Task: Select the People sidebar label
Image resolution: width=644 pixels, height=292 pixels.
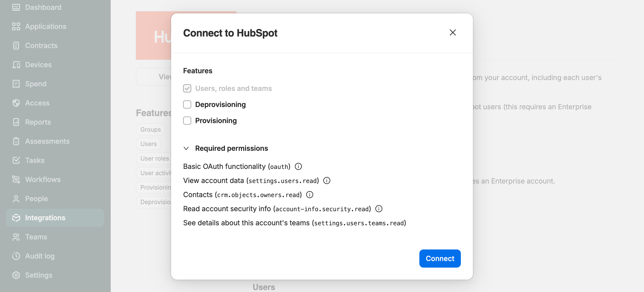Action: pyautogui.click(x=36, y=199)
